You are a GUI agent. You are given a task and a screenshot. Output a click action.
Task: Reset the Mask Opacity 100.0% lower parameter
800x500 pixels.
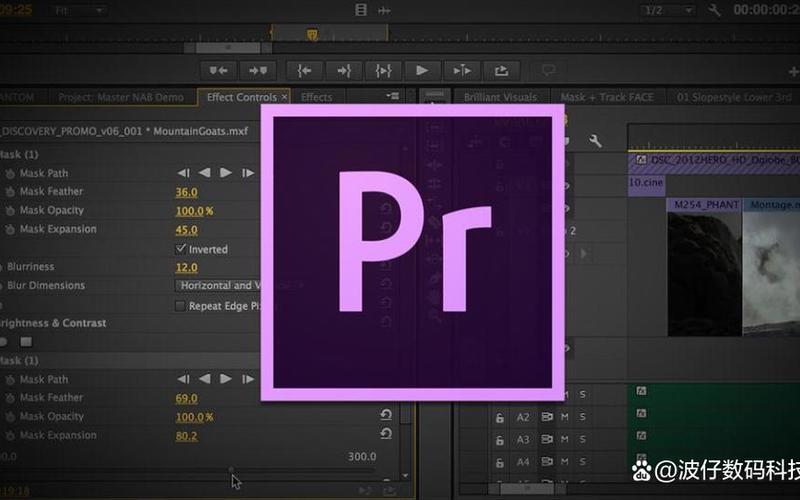386,415
